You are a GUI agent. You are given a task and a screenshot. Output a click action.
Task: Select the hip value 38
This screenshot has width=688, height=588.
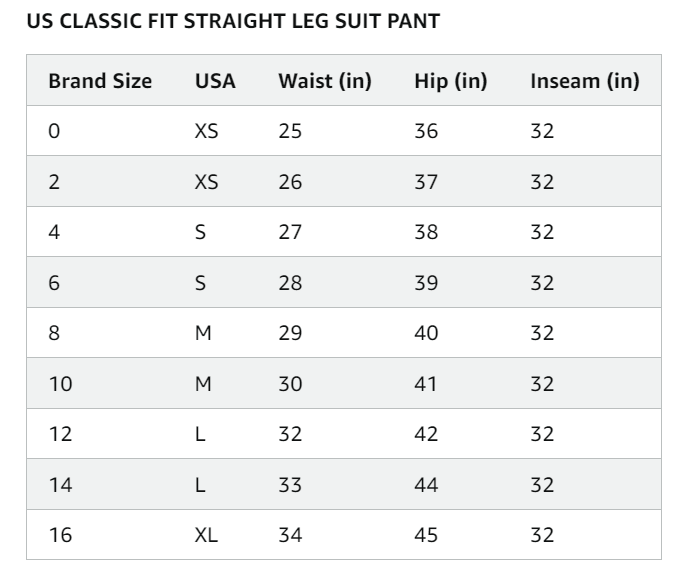tap(426, 232)
